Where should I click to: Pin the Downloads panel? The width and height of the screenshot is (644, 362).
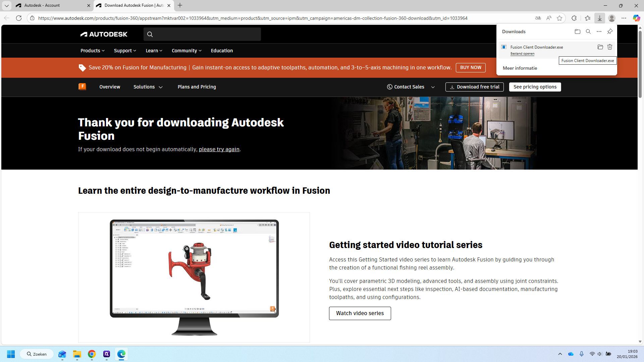610,32
